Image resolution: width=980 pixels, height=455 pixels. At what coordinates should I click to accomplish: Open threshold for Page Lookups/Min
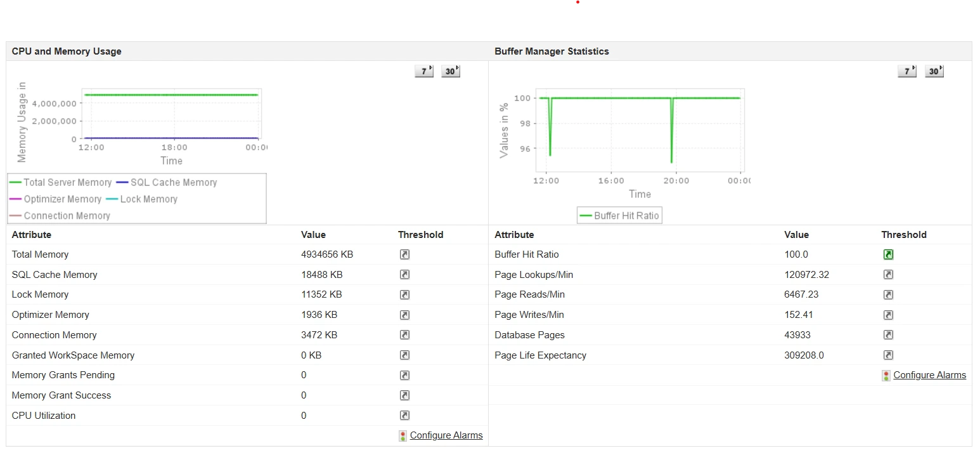888,275
